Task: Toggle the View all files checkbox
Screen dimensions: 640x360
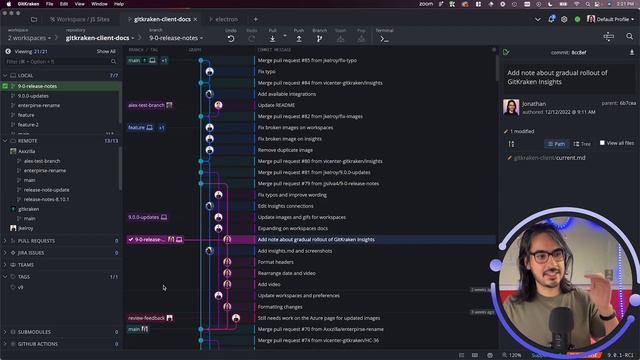Action: tap(602, 143)
